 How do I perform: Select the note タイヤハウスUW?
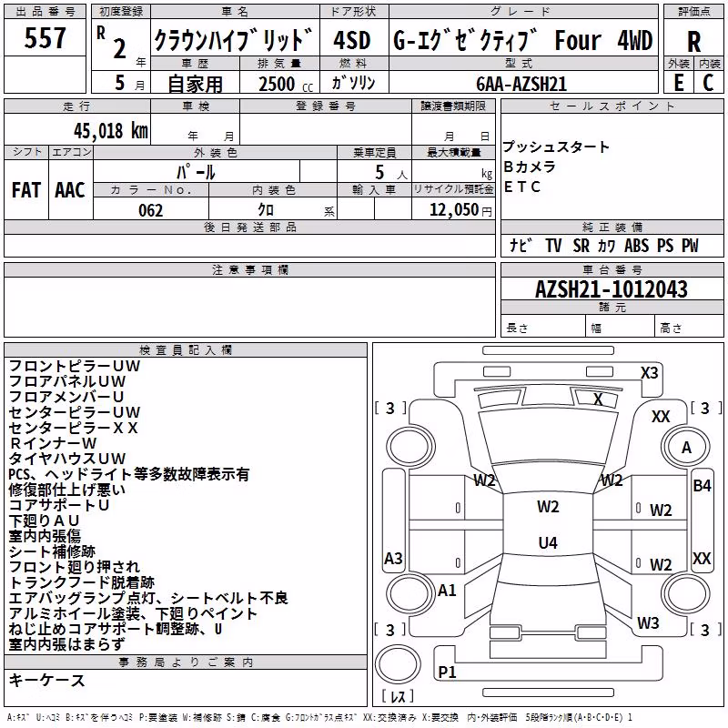67,459
